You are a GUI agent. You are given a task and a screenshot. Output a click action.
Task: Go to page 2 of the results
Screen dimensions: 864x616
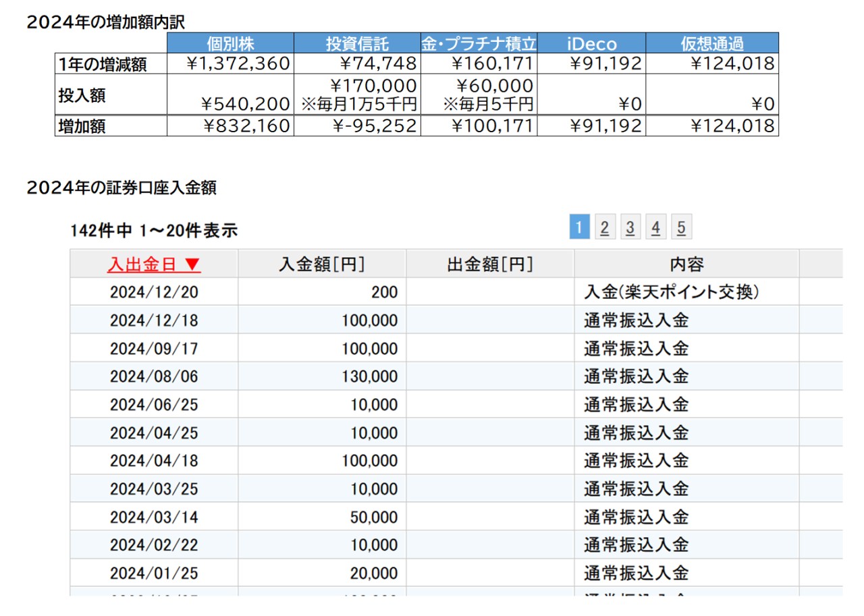604,228
